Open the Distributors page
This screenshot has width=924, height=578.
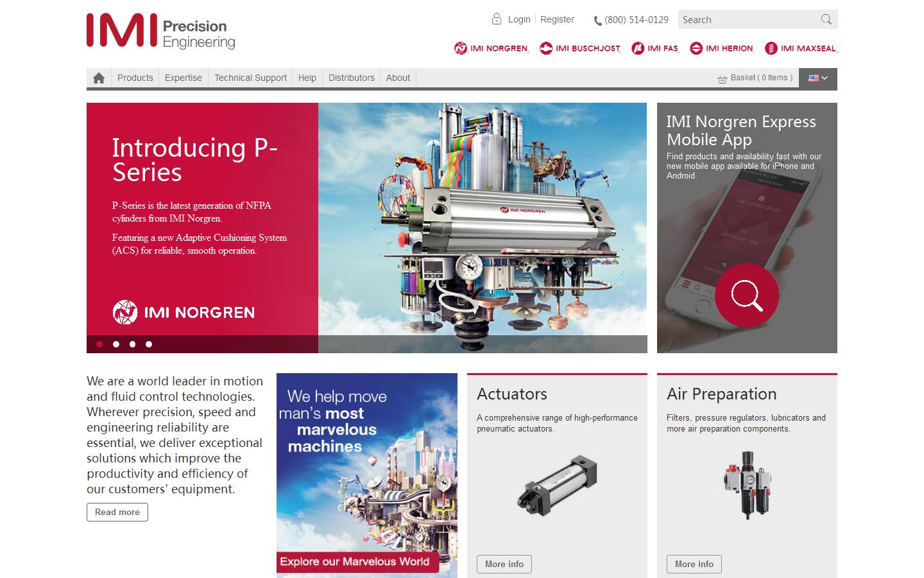351,78
